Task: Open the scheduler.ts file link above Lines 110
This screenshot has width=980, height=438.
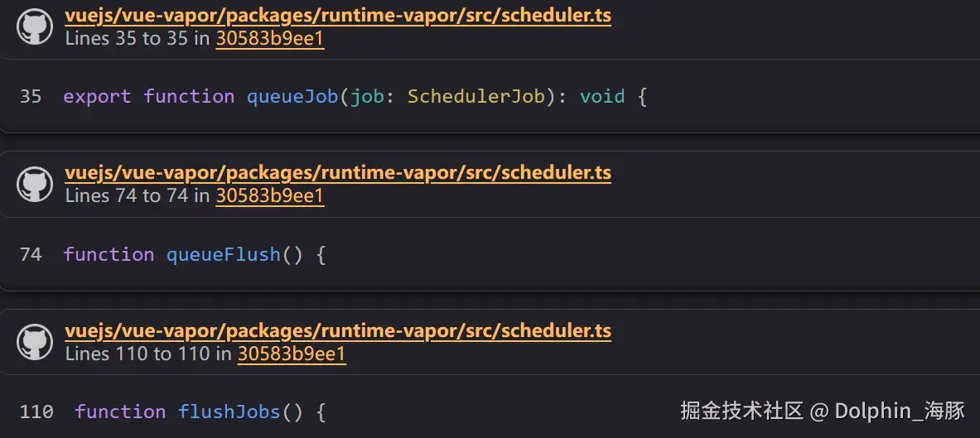Action: [x=338, y=330]
